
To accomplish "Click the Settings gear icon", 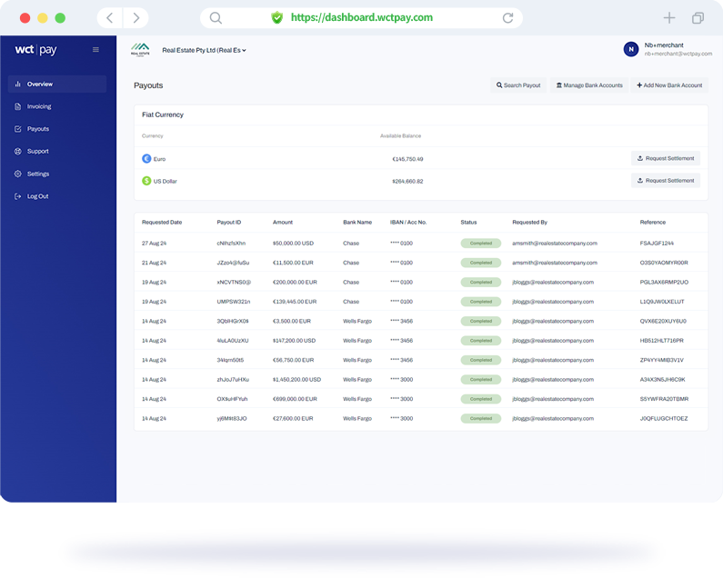I will (x=18, y=174).
